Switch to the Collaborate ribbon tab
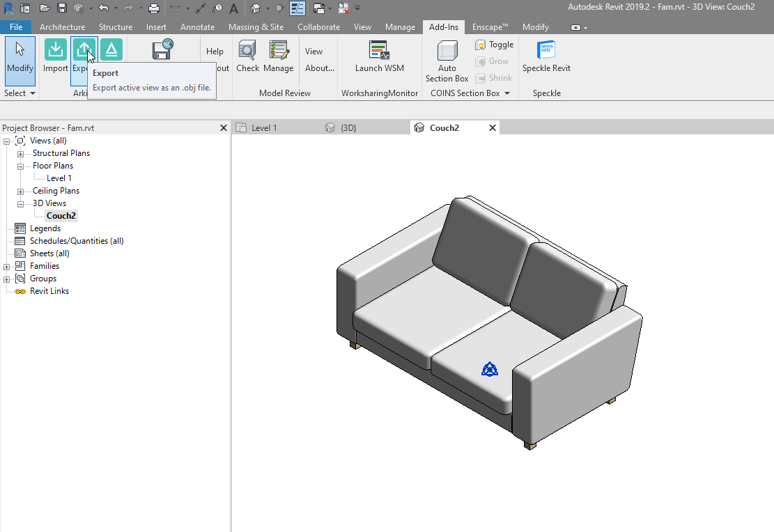 [x=318, y=27]
